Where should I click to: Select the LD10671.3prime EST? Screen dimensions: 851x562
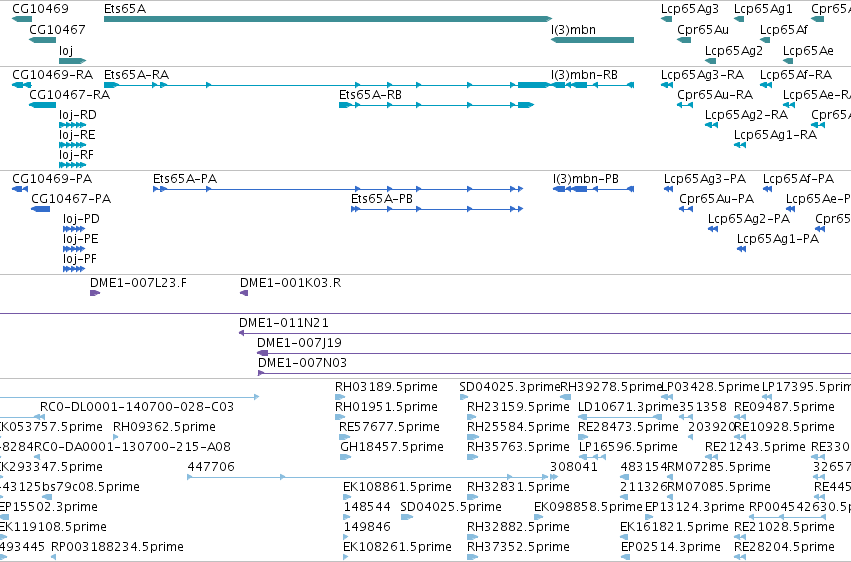(620, 417)
